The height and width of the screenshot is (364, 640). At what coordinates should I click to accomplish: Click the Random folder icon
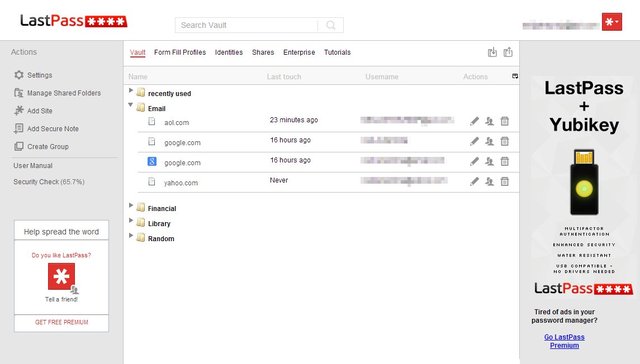141,238
